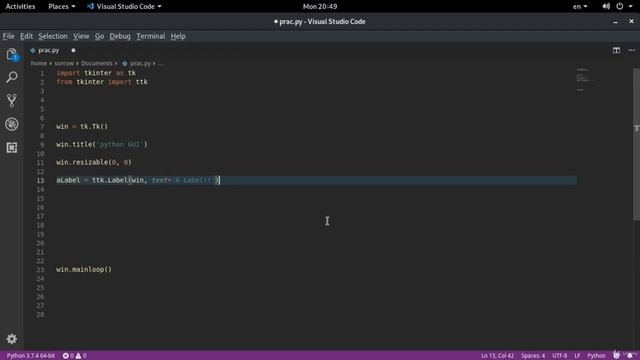Click the import tkinter as tk line
Screen dimensions: 640x360
96,73
